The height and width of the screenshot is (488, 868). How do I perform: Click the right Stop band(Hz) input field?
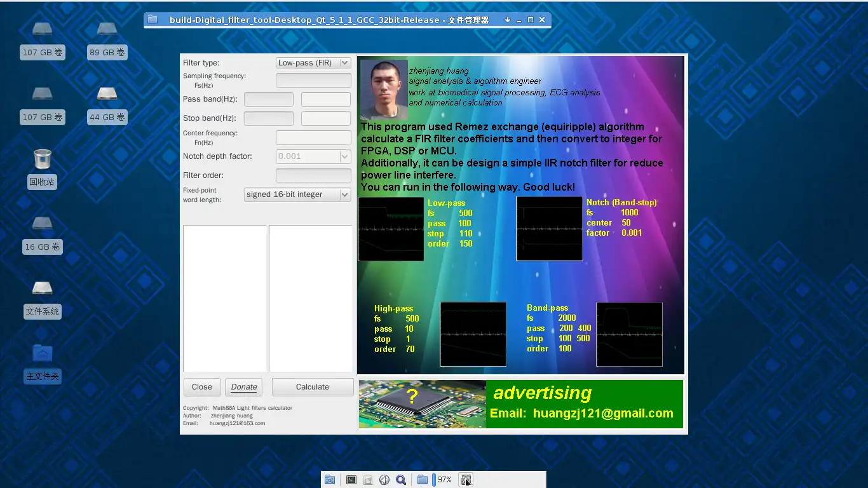click(x=326, y=118)
